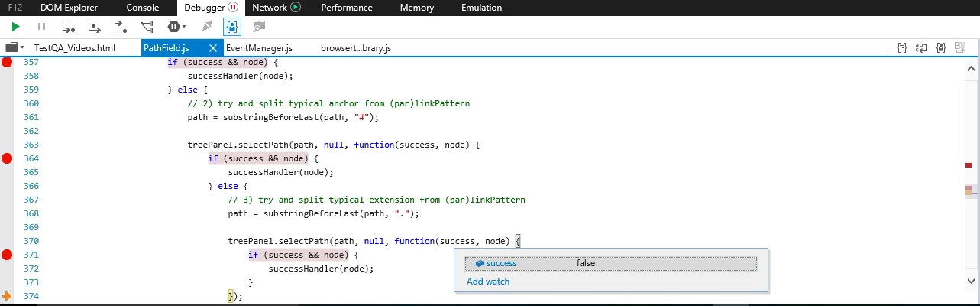Click the F12 label
This screenshot has height=306, width=980.
click(16, 8)
